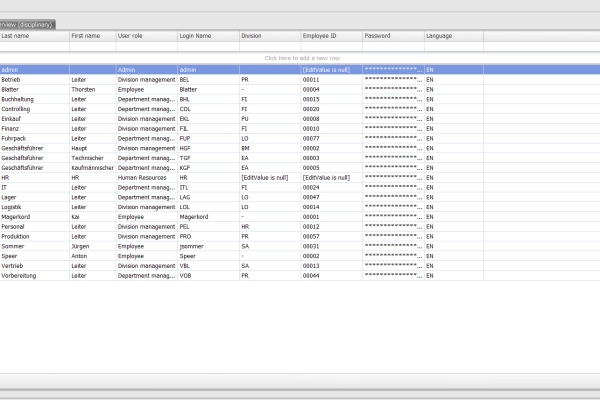Select the Vertrieb row
Screen dimensions: 600x400
pos(300,266)
